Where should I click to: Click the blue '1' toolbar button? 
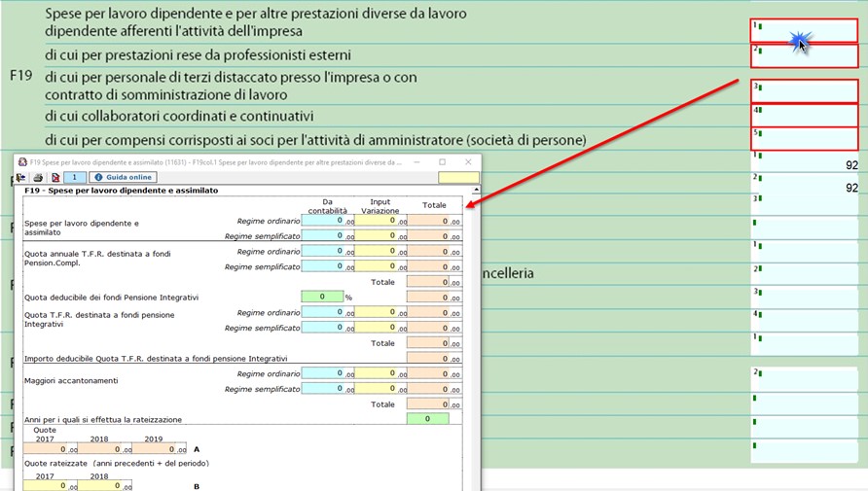(75, 177)
